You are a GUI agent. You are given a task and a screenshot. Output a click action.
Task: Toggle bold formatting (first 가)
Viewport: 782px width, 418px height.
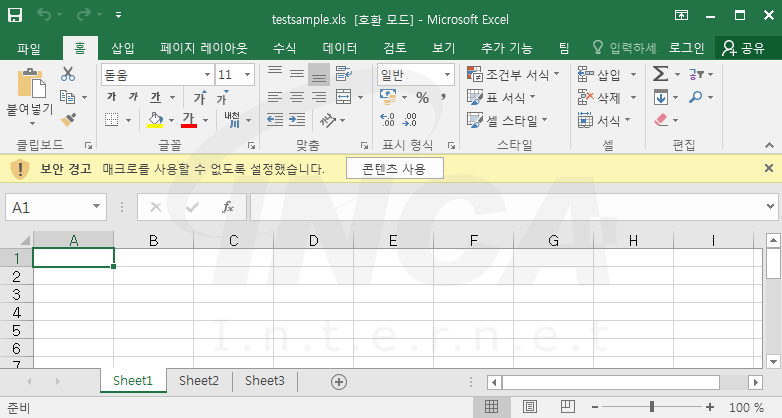pyautogui.click(x=112, y=97)
